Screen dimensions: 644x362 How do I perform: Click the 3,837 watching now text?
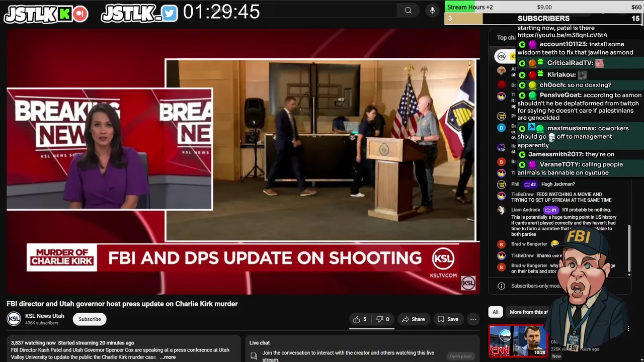tap(33, 343)
